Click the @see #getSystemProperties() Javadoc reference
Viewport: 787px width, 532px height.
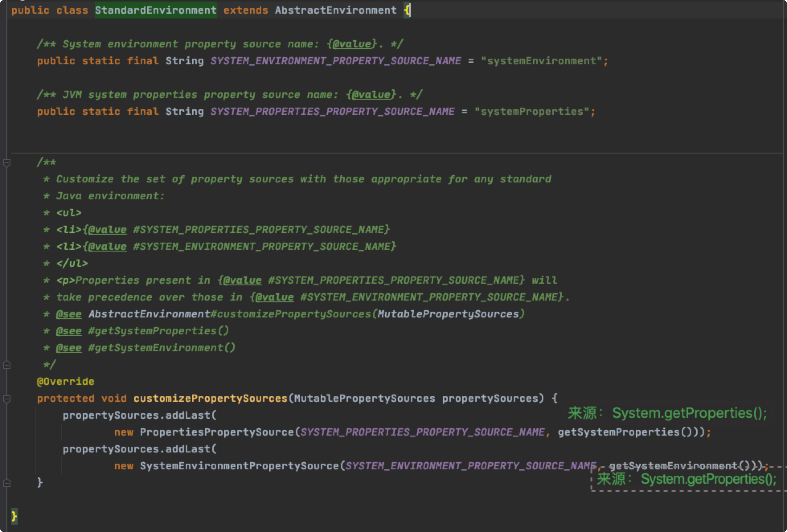coord(142,331)
